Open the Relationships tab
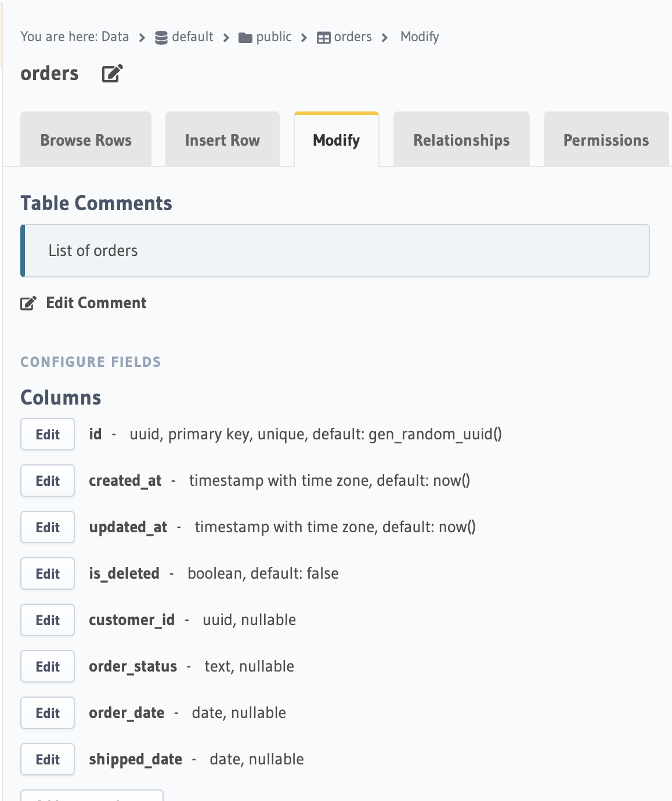The width and height of the screenshot is (672, 801). click(461, 140)
